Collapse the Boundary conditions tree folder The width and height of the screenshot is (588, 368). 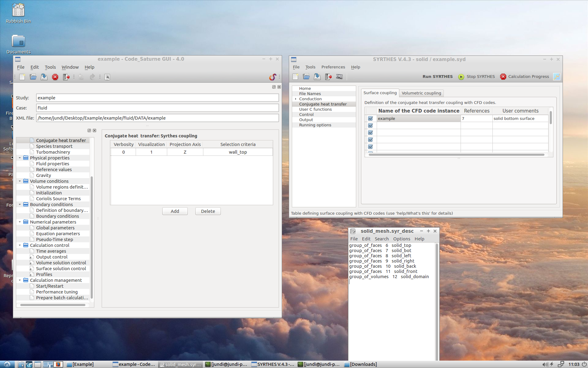pyautogui.click(x=20, y=205)
